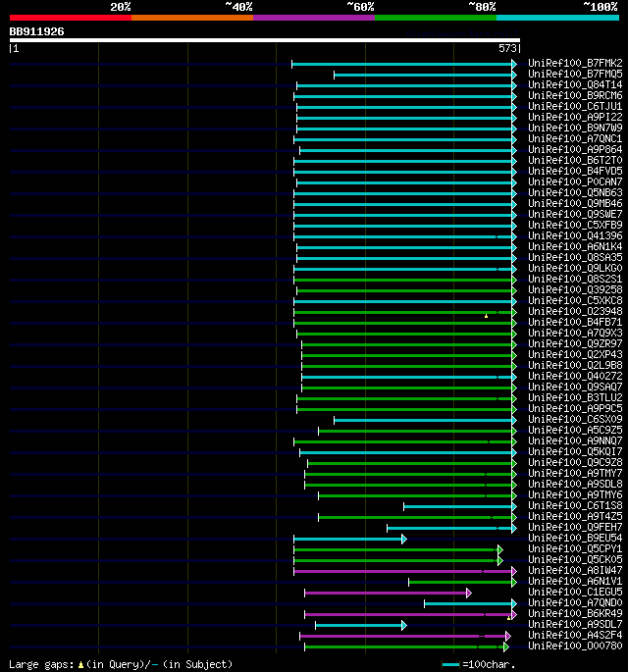Viewport: 628px width, 672px height.
Task: Select the UniRef100_P0CAN7 label
Action: [575, 181]
